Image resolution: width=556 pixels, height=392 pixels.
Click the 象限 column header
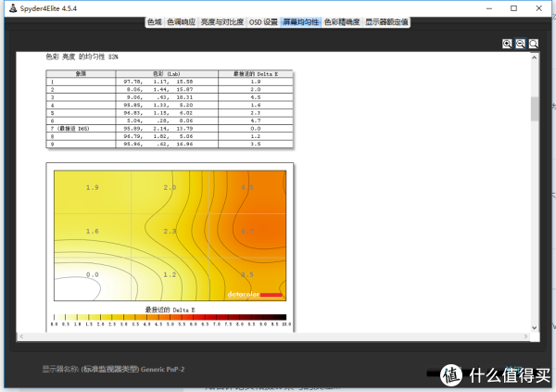(x=81, y=74)
